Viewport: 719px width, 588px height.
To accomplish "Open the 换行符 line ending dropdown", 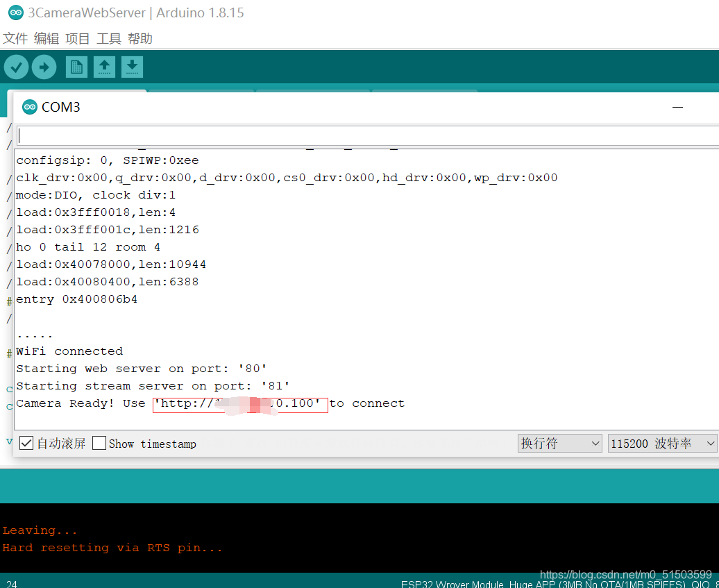I will [559, 442].
